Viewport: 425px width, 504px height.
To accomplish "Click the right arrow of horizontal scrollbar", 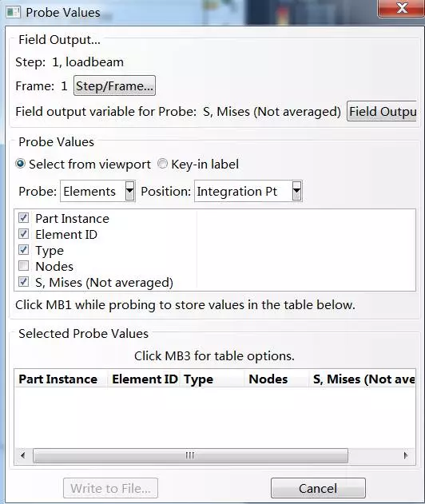I will pyautogui.click(x=406, y=455).
